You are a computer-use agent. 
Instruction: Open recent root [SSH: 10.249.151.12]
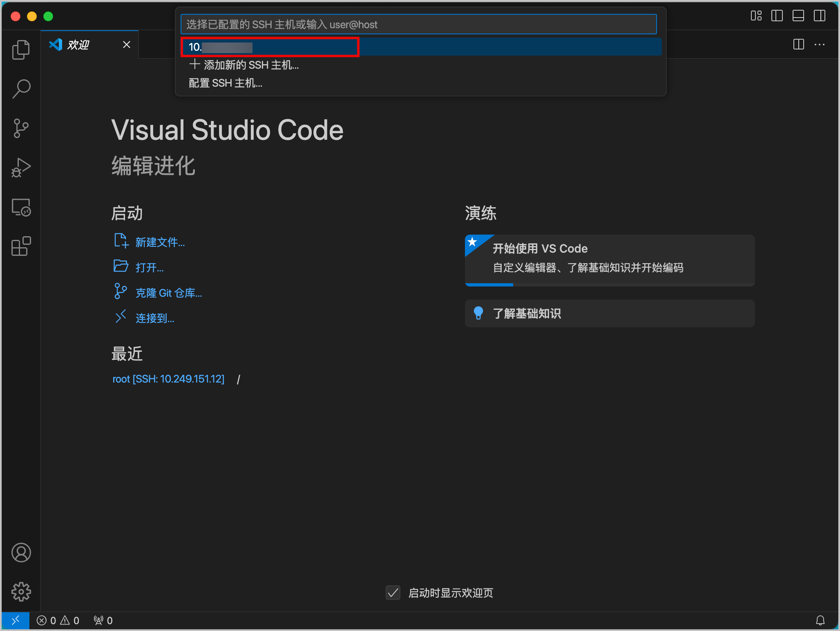click(x=168, y=379)
